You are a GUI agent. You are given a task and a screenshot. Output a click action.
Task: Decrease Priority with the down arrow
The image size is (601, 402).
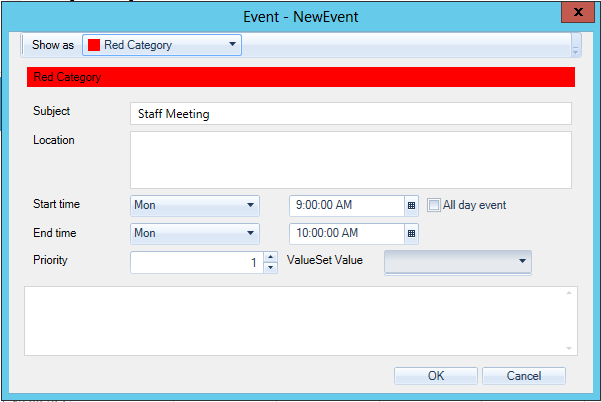point(270,268)
